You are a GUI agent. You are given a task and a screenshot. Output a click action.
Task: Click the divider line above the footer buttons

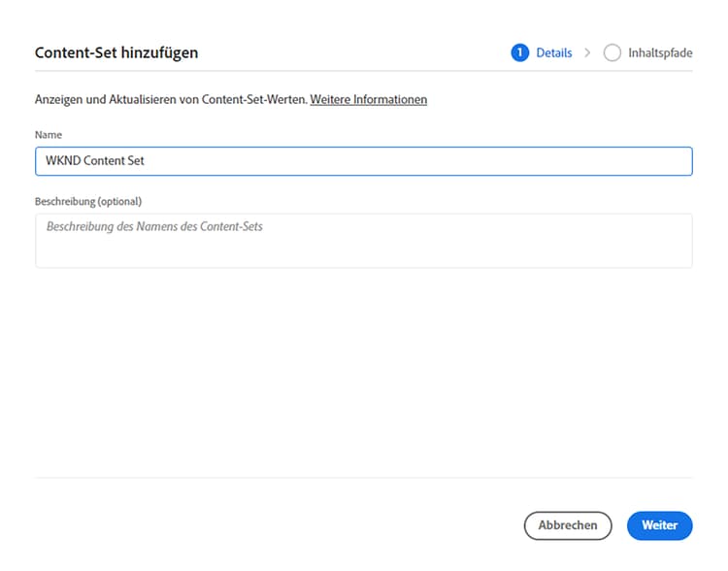click(363, 477)
